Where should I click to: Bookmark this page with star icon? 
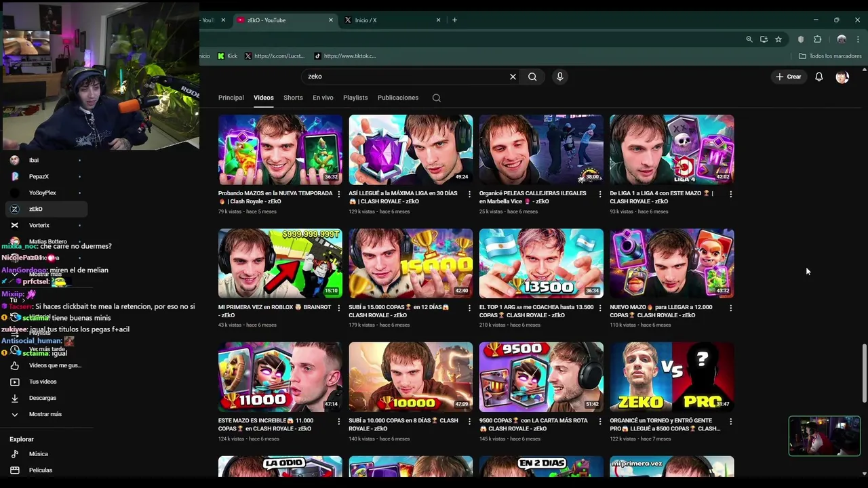(778, 39)
